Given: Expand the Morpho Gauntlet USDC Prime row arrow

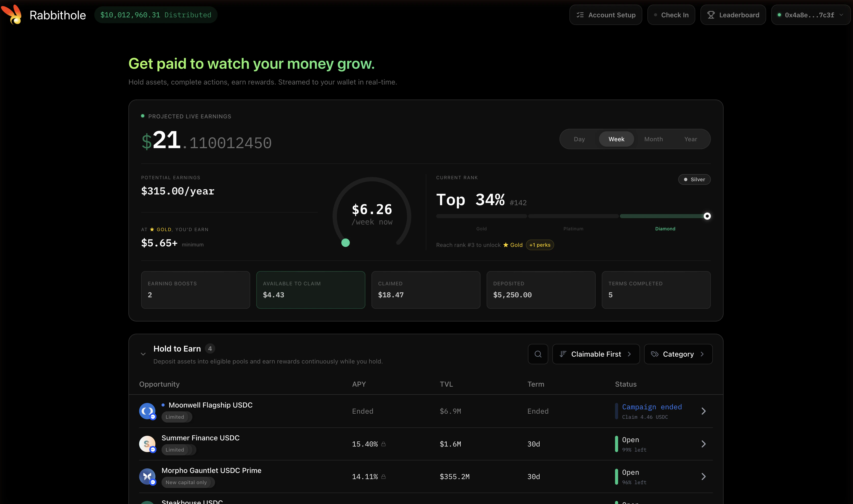Looking at the screenshot, I should click(703, 477).
